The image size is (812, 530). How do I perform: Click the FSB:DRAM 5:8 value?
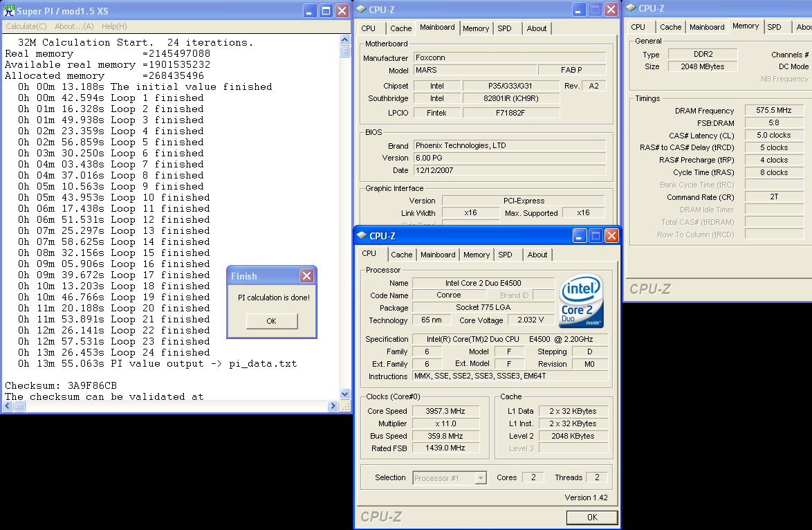click(774, 122)
